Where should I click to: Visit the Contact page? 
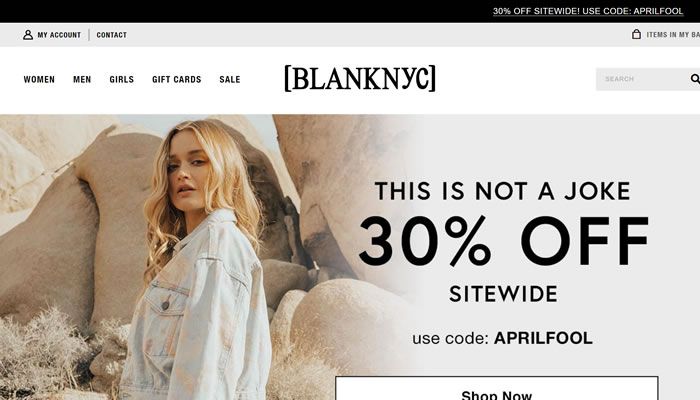click(112, 35)
